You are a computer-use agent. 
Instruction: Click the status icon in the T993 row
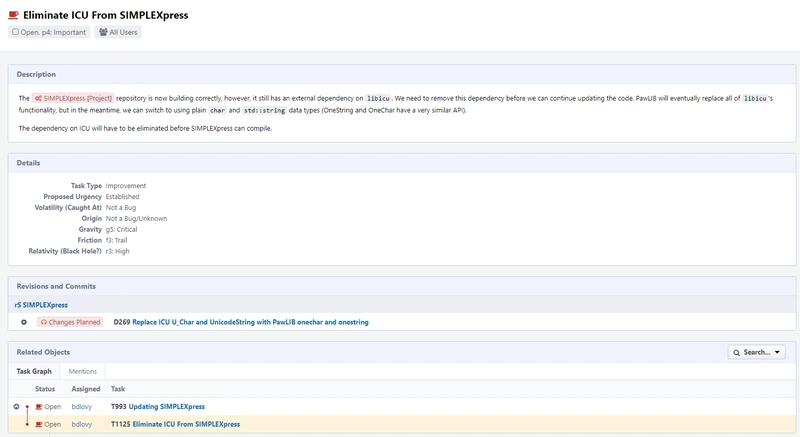coord(39,407)
